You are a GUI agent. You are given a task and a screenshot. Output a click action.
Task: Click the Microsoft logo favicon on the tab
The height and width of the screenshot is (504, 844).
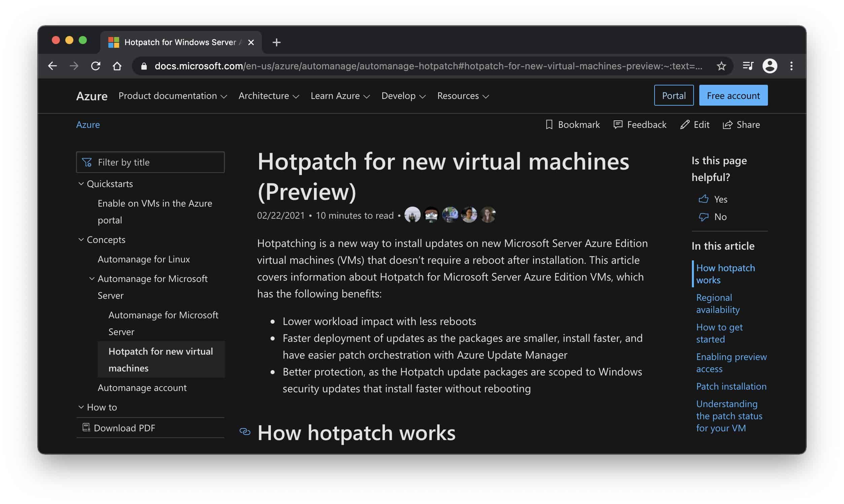click(113, 42)
